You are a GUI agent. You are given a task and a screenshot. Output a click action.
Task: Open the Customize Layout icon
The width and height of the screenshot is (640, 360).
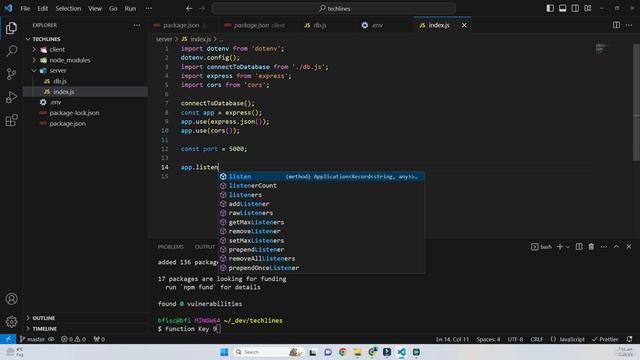588,8
